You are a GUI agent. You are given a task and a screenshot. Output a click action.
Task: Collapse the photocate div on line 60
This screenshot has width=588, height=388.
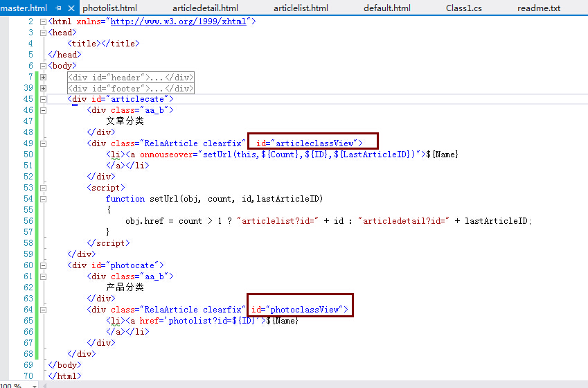point(43,265)
